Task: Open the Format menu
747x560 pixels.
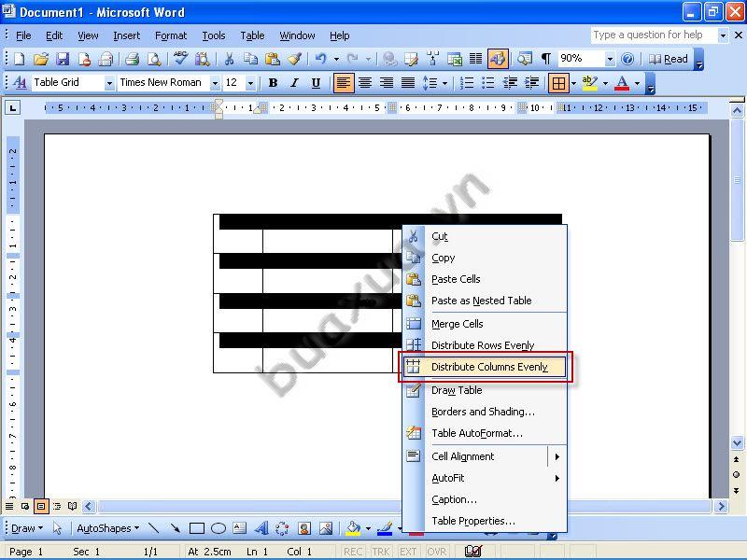Action: (171, 35)
